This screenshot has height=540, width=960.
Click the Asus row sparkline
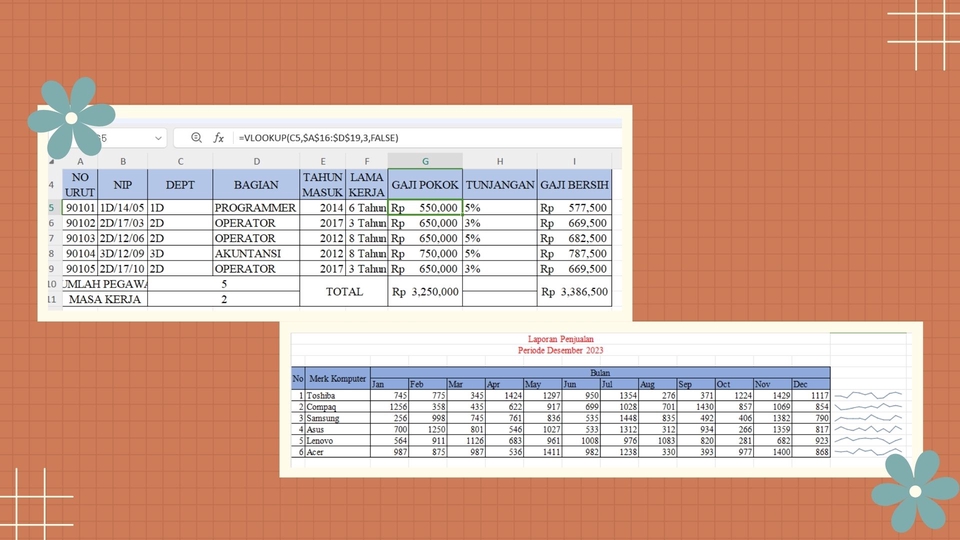(x=868, y=429)
